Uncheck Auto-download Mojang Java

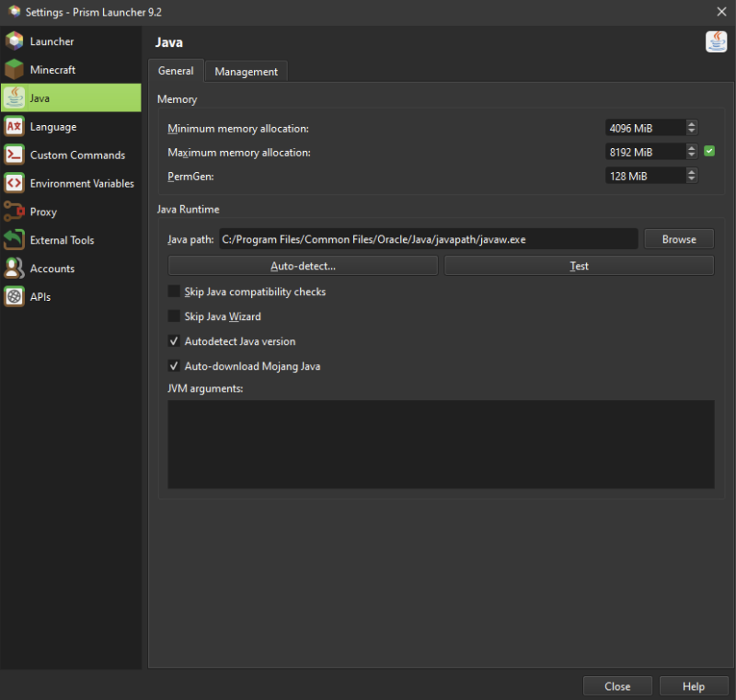(174, 366)
